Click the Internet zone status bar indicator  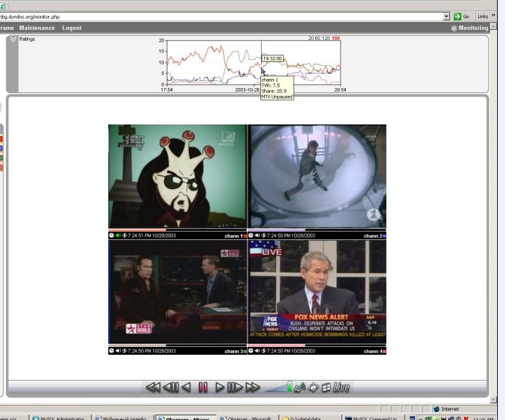(446, 409)
